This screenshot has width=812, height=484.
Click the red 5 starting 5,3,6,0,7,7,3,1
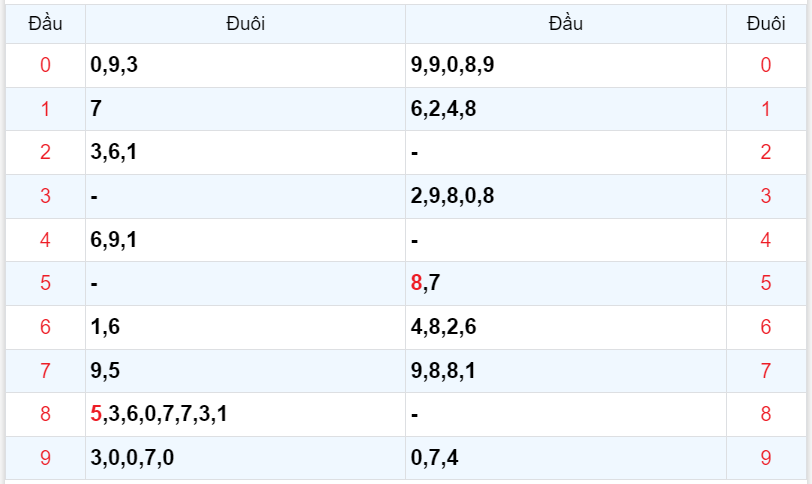pyautogui.click(x=96, y=414)
